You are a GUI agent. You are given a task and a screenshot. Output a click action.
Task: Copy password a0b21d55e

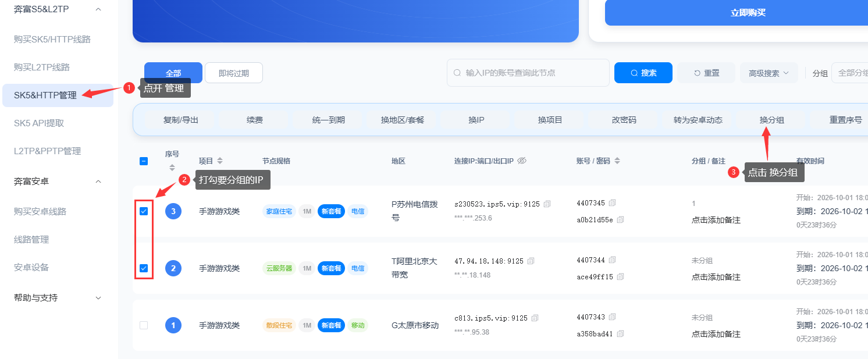click(620, 220)
